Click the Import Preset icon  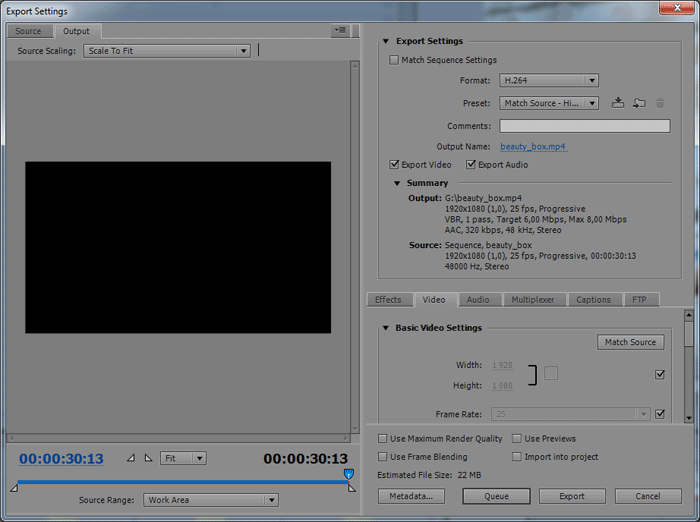pyautogui.click(x=639, y=103)
